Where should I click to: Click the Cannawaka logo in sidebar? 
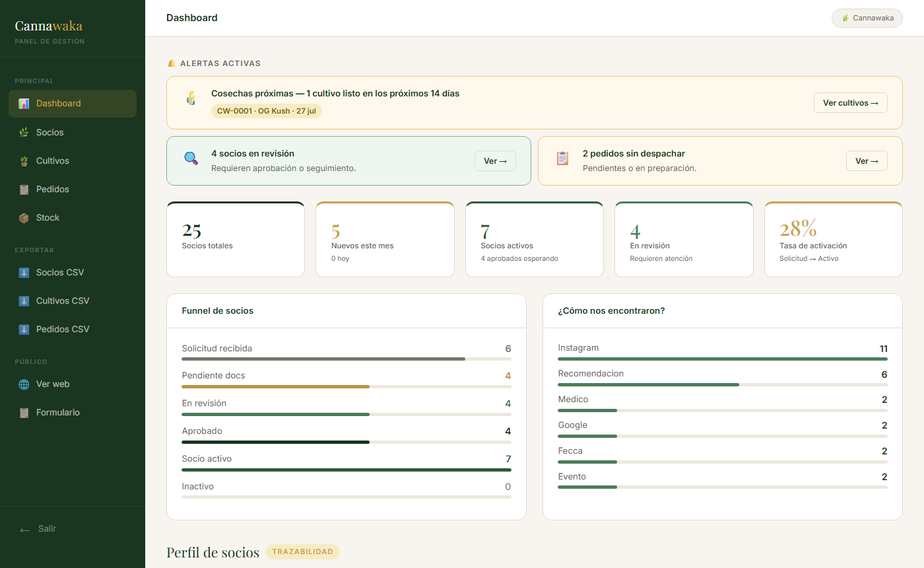[49, 26]
